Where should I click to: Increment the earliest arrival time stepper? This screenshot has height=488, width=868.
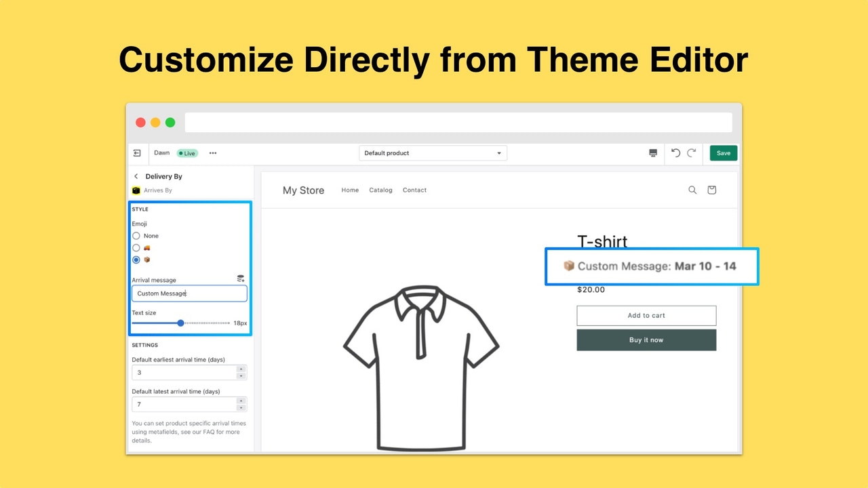[x=241, y=369]
